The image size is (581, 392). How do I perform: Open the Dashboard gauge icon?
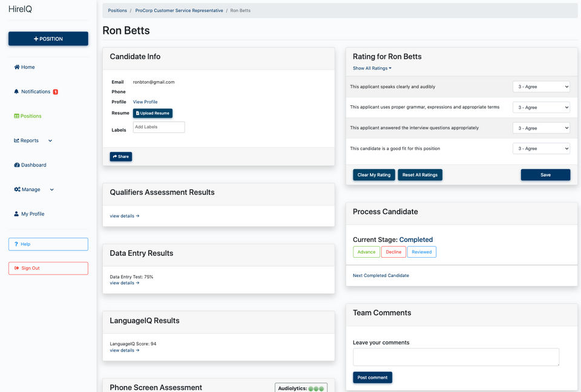16,165
